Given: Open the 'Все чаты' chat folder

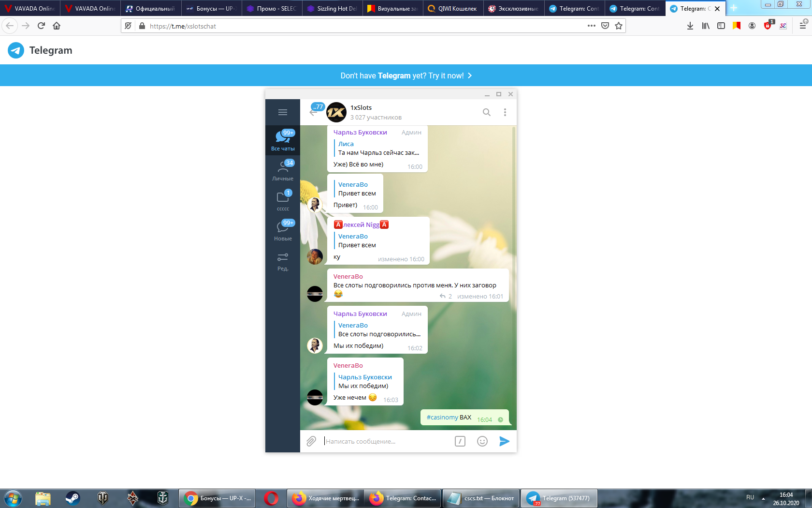Looking at the screenshot, I should coord(283,140).
